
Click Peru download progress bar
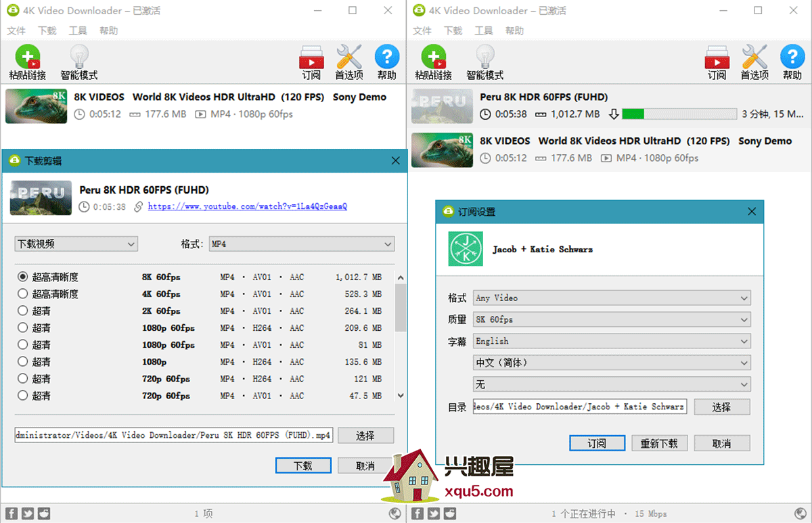tap(679, 114)
